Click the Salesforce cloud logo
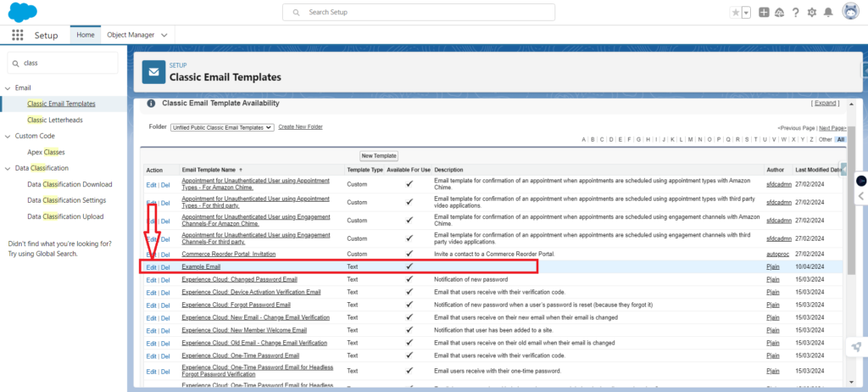868x392 pixels. click(x=21, y=12)
